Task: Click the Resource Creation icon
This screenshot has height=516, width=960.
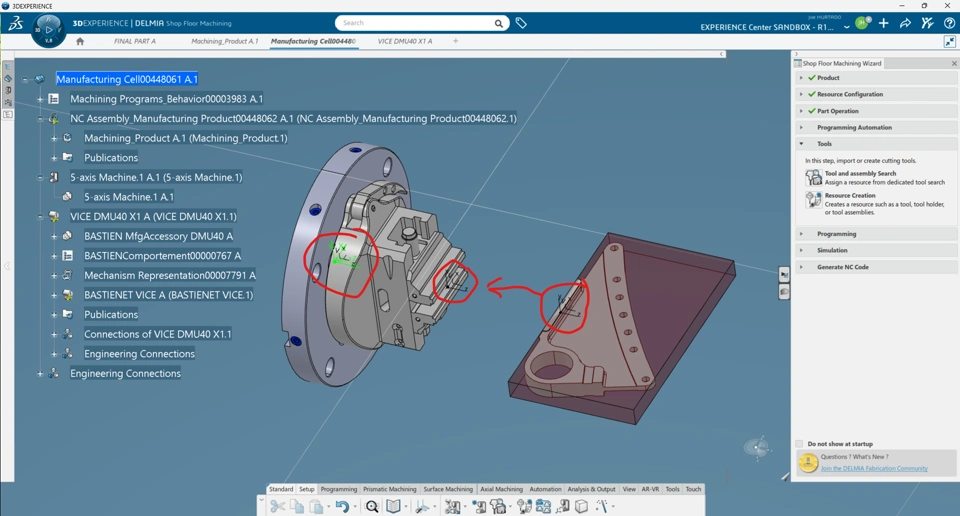Action: click(x=814, y=200)
